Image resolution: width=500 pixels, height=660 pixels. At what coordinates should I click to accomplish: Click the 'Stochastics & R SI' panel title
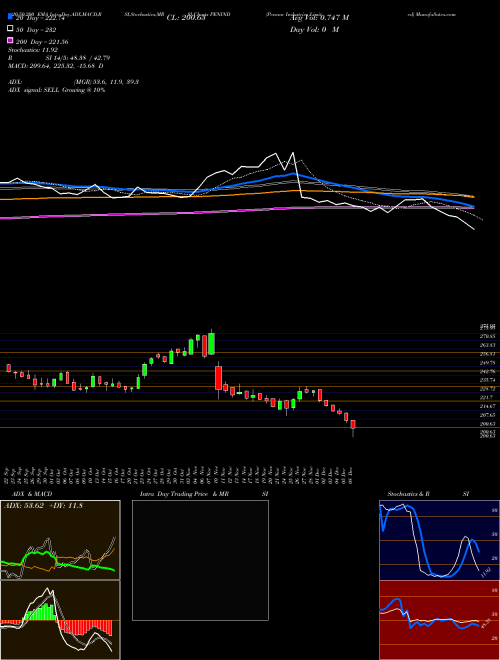[428, 494]
